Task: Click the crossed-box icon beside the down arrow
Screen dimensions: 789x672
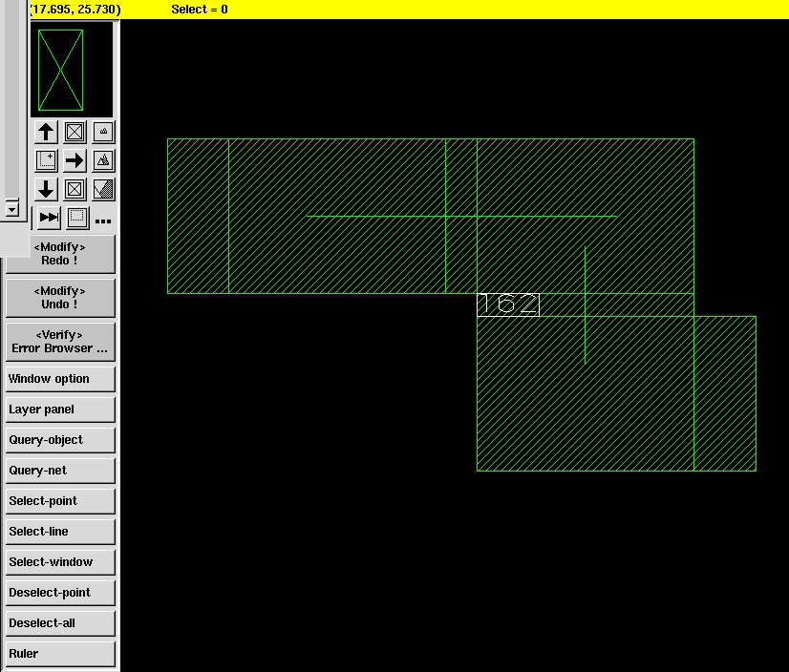Action: click(x=75, y=189)
